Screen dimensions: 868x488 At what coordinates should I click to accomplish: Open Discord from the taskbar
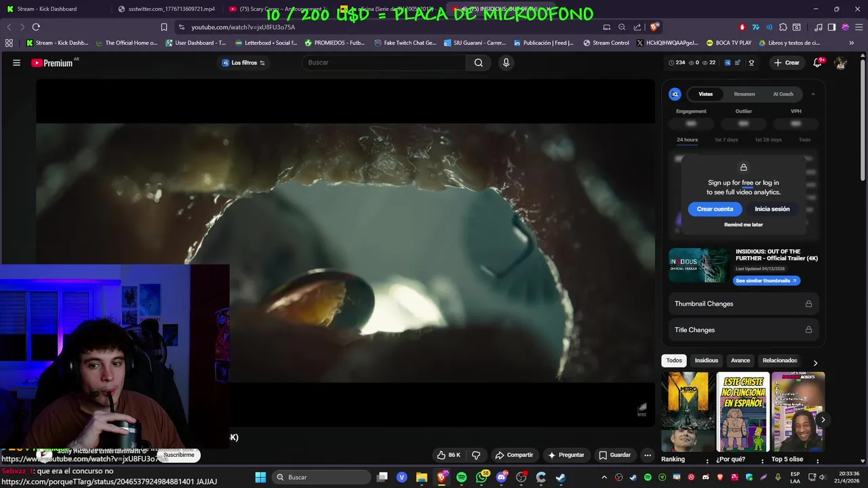502,477
